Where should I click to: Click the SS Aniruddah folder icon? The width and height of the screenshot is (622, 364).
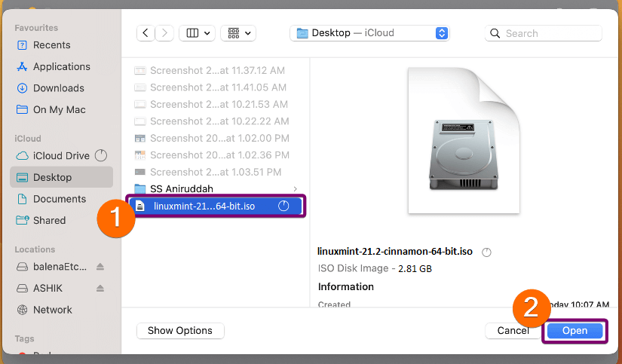click(140, 188)
